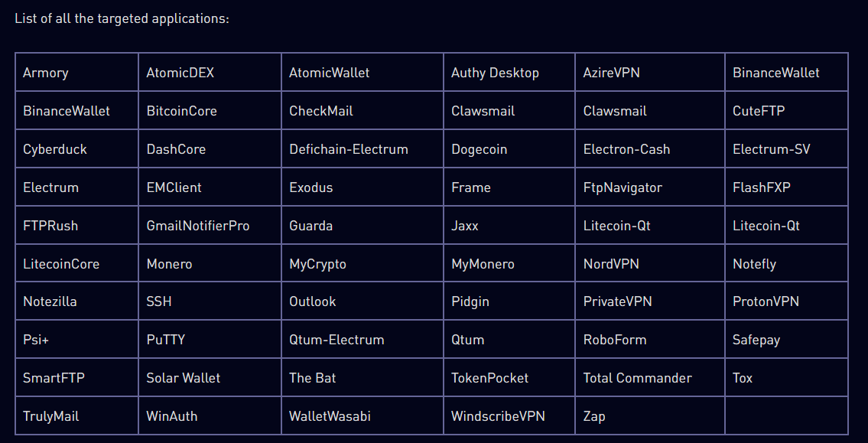
Task: Click the 'List of all the targeted applications' heading
Action: tap(122, 18)
